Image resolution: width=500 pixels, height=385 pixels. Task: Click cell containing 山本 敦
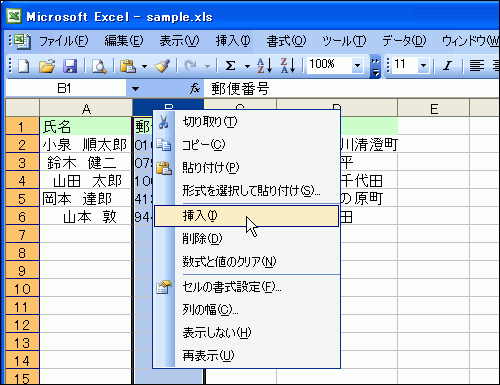86,216
